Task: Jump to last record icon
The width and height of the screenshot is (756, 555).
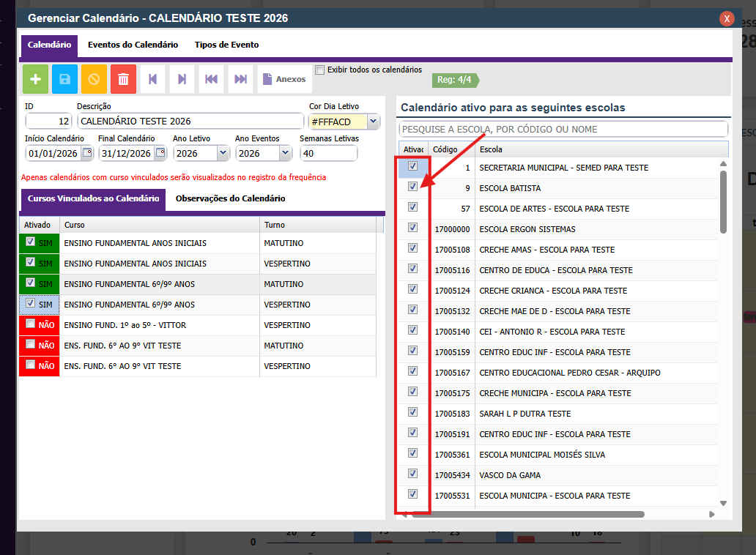Action: pos(240,79)
